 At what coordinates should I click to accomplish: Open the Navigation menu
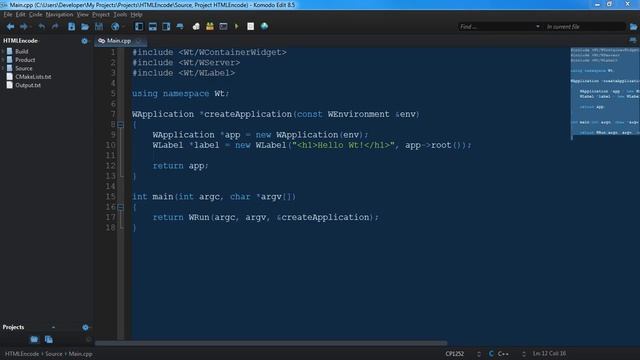[x=59, y=15]
